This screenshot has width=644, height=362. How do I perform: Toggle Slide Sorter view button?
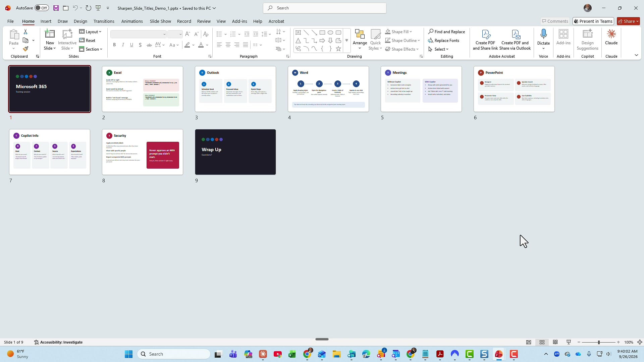click(x=542, y=342)
